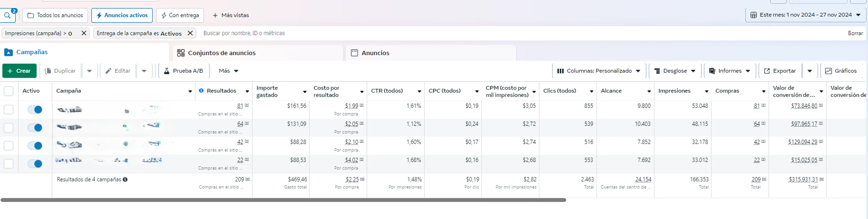868x219 pixels.
Task: Open the Desglose breakdown dropdown
Action: (675, 71)
